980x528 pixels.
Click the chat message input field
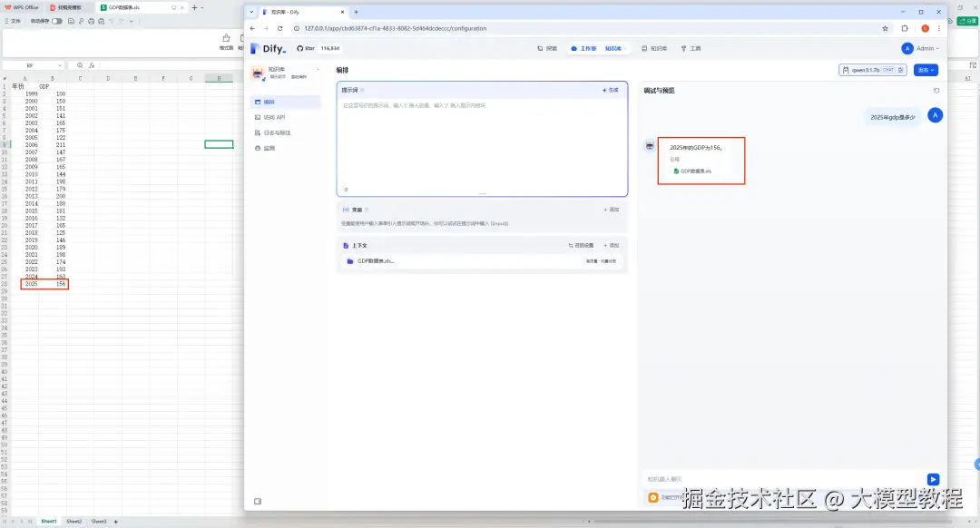[x=784, y=479]
